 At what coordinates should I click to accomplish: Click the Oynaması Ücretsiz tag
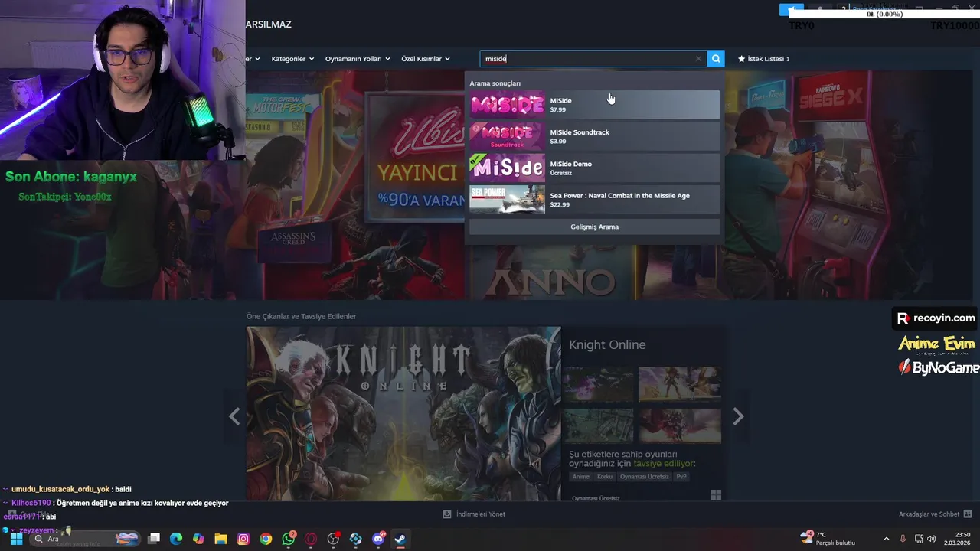pyautogui.click(x=644, y=477)
